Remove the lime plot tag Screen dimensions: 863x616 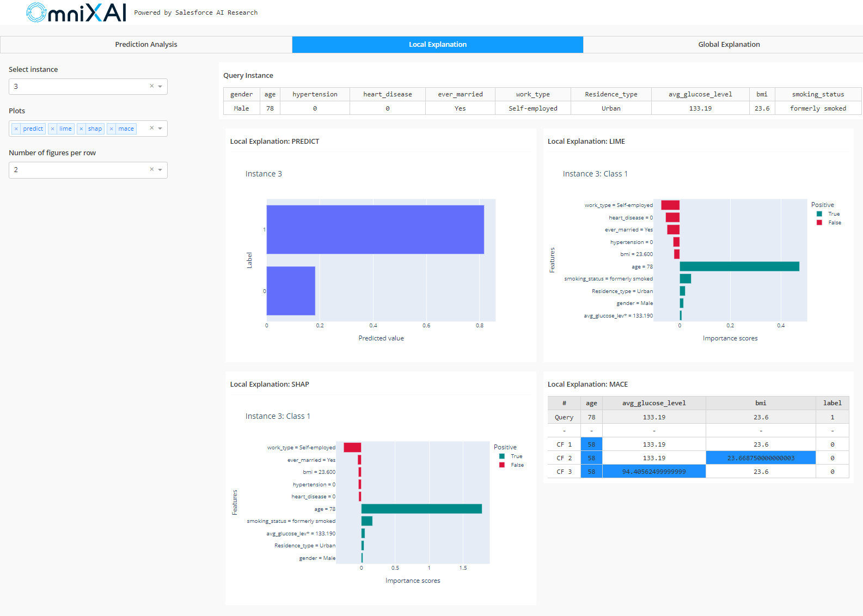tap(53, 129)
